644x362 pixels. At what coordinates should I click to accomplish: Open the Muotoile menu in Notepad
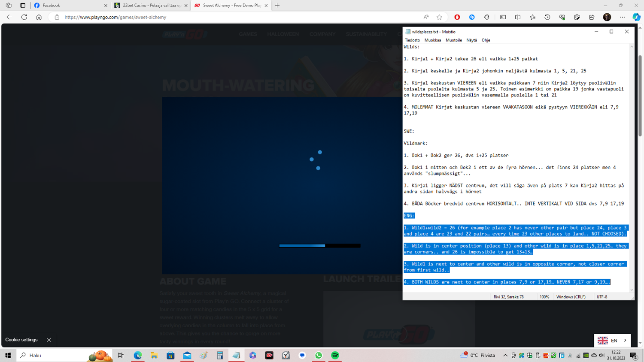click(453, 40)
